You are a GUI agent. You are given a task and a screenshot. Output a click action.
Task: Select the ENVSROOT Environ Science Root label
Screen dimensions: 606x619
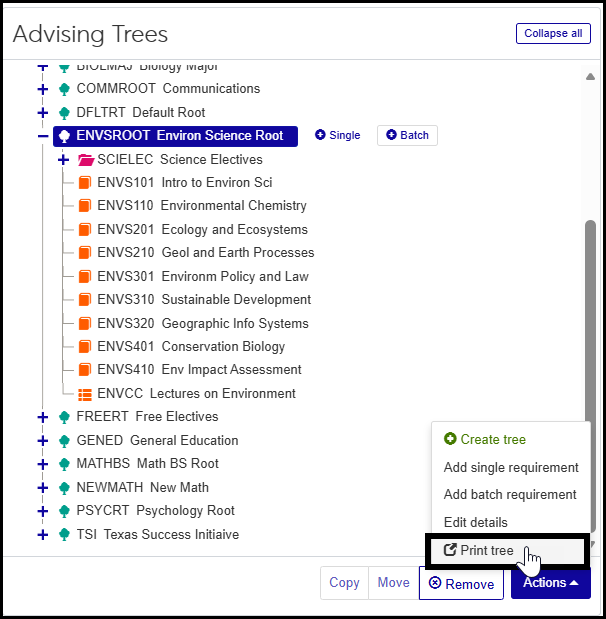(180, 136)
